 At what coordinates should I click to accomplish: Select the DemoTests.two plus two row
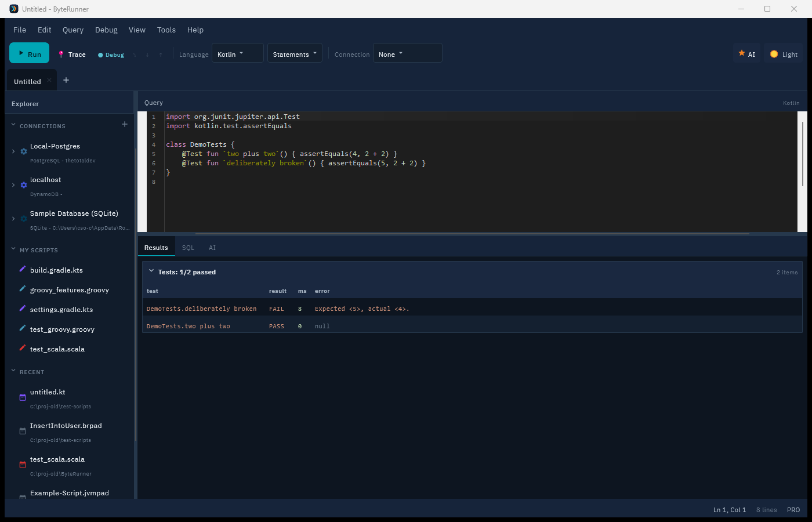point(472,326)
